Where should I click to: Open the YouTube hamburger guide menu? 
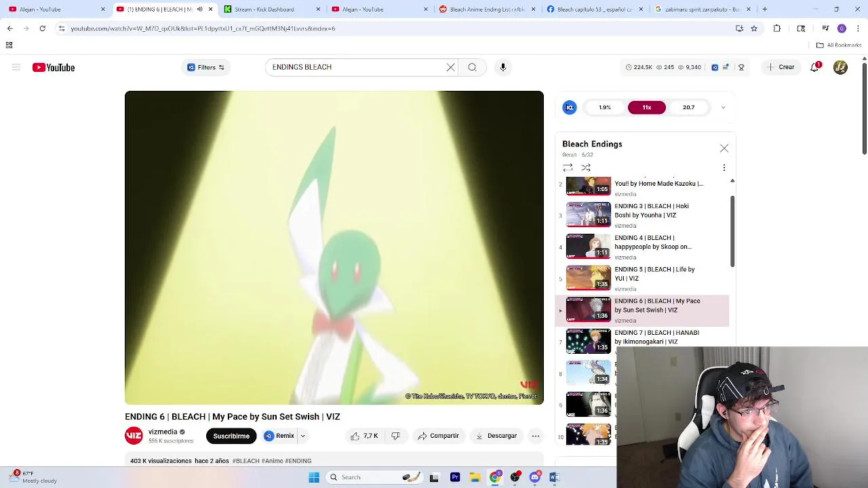(16, 67)
